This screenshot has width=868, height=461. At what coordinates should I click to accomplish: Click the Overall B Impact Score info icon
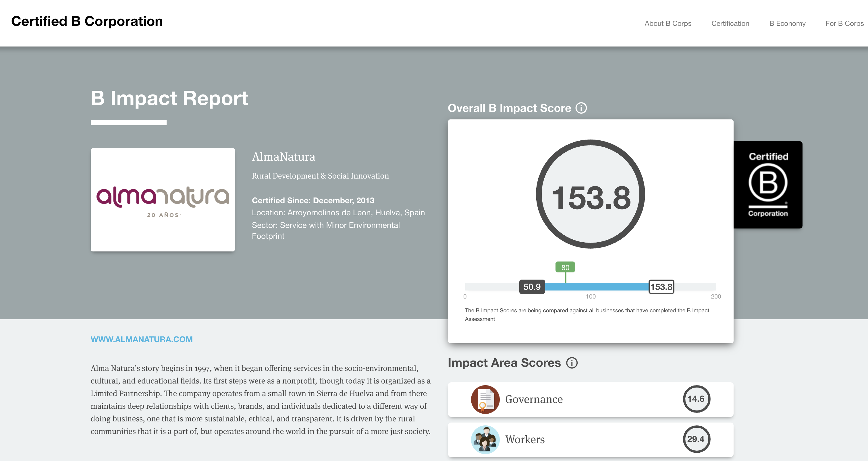581,108
